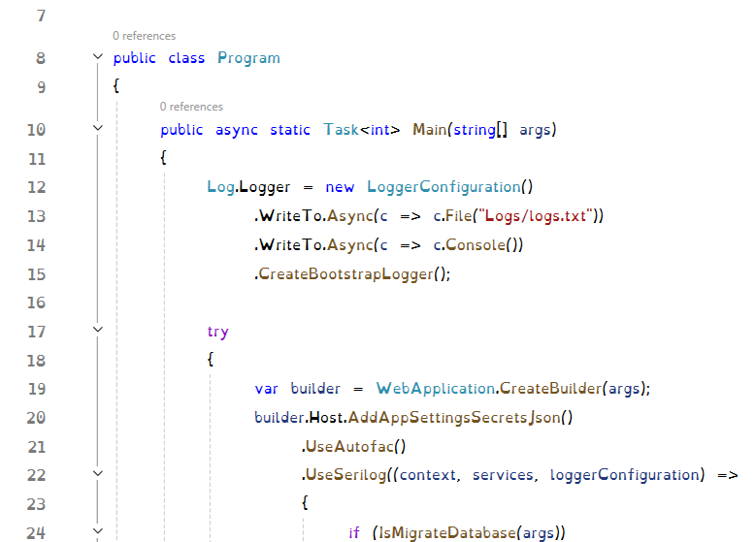Click line number 12 in the gutter
The height and width of the screenshot is (542, 756).
(x=36, y=187)
